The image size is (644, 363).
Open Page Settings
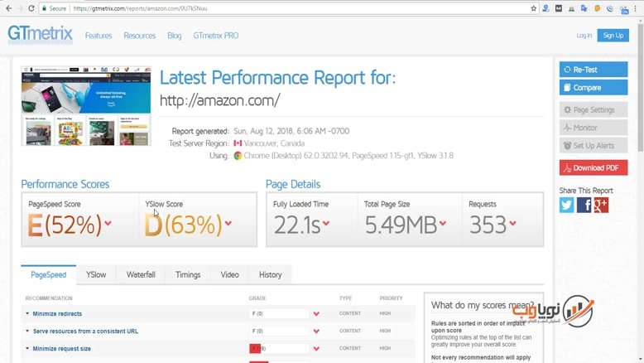pyautogui.click(x=594, y=109)
